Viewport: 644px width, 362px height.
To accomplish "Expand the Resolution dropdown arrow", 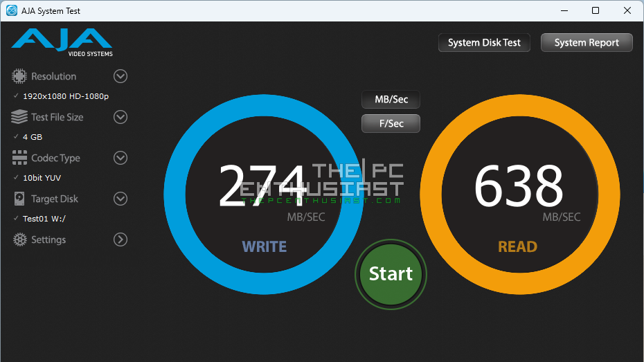I will [120, 76].
